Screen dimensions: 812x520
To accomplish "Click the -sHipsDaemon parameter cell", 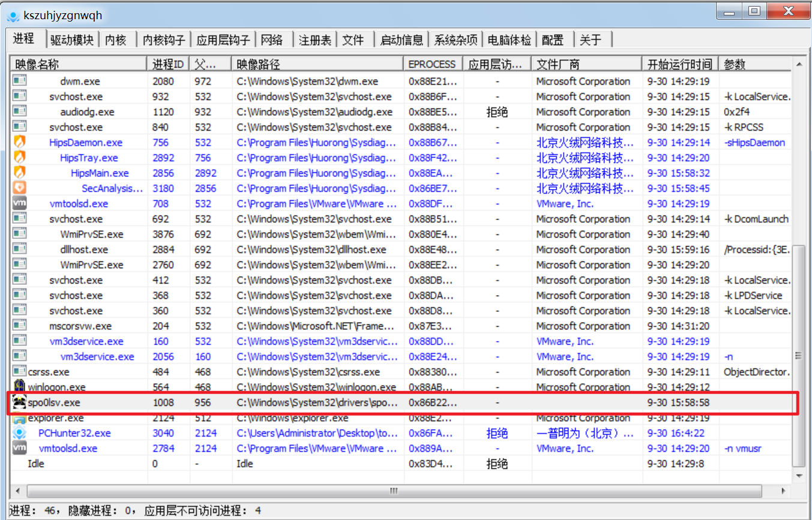I will pos(754,142).
